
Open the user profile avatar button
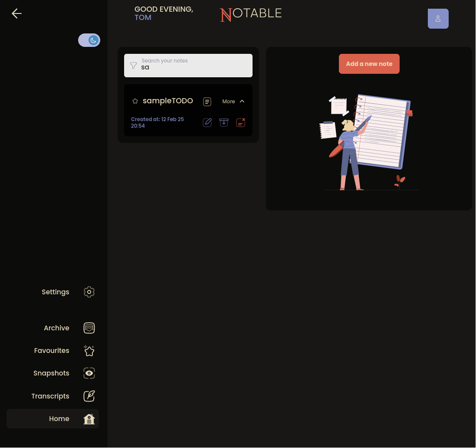click(438, 19)
